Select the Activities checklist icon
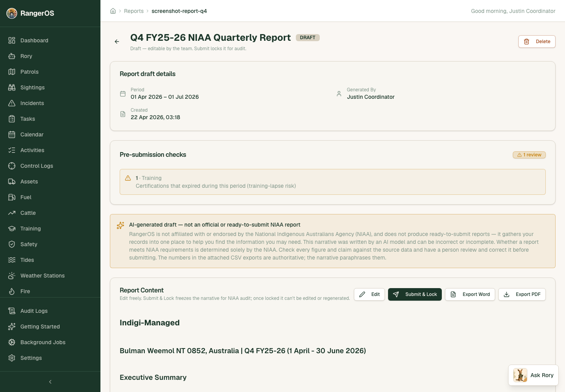The width and height of the screenshot is (565, 392). coord(12,150)
